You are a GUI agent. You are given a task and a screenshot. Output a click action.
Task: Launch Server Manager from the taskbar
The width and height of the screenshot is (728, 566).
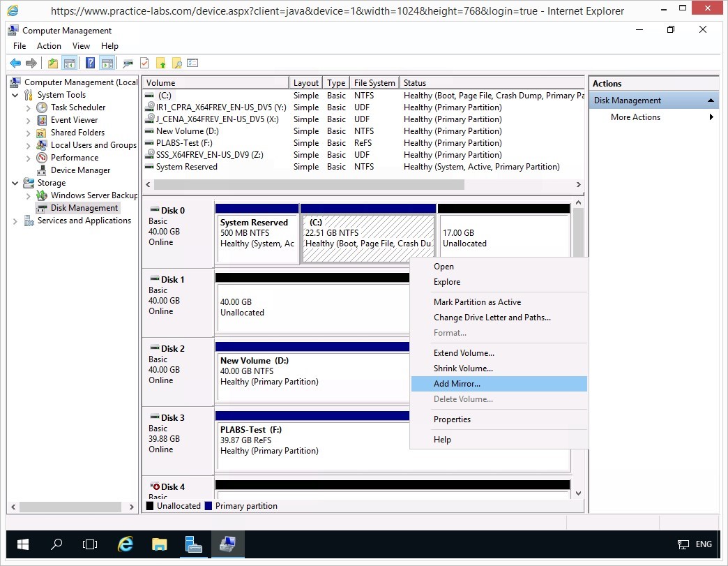193,544
